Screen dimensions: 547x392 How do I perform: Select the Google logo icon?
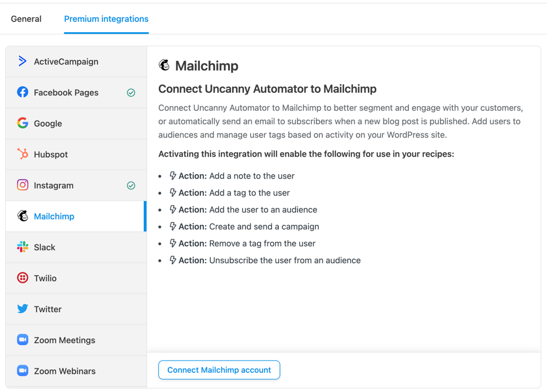[x=23, y=123]
